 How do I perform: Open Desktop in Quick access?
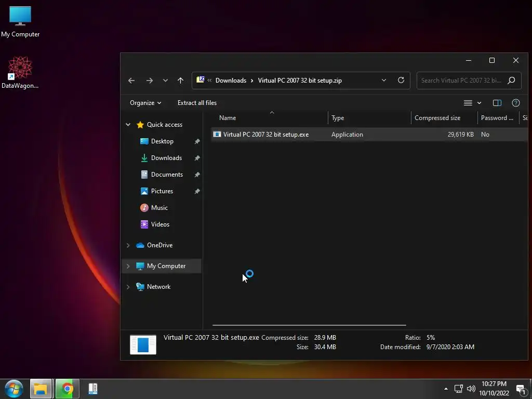[162, 141]
